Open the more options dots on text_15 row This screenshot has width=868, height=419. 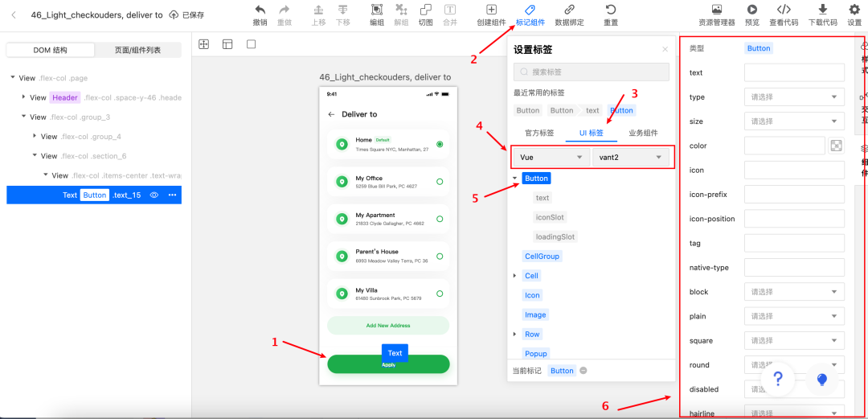[172, 195]
